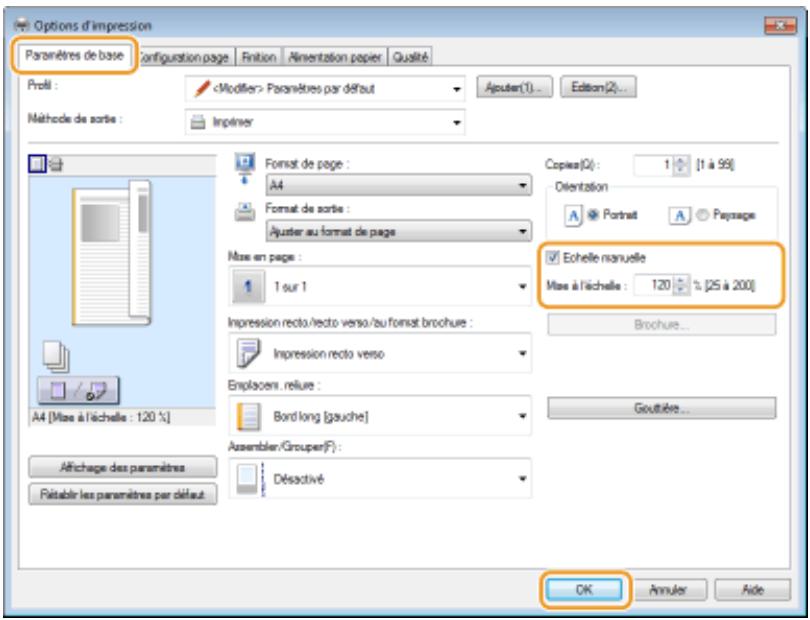Open the Qualité tab
The image size is (810, 620).
(410, 57)
